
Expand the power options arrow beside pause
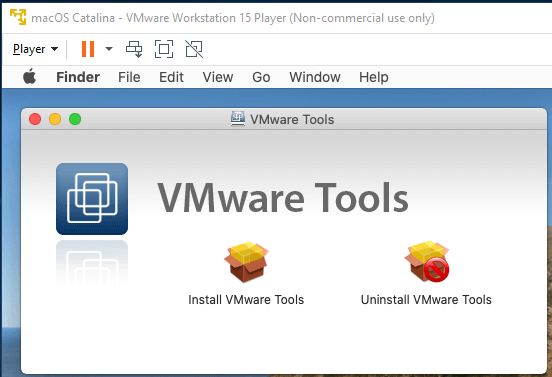[109, 49]
